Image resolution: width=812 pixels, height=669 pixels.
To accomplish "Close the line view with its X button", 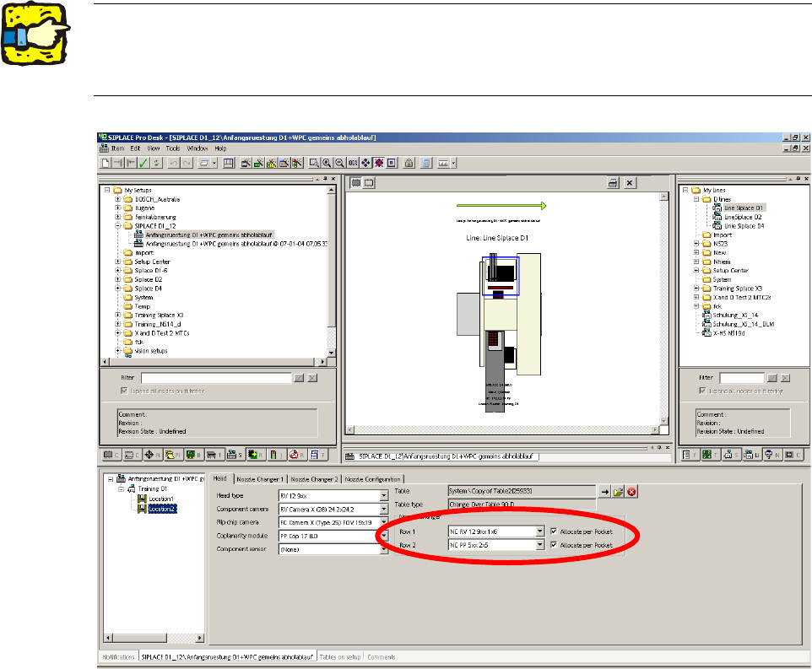I will click(629, 182).
